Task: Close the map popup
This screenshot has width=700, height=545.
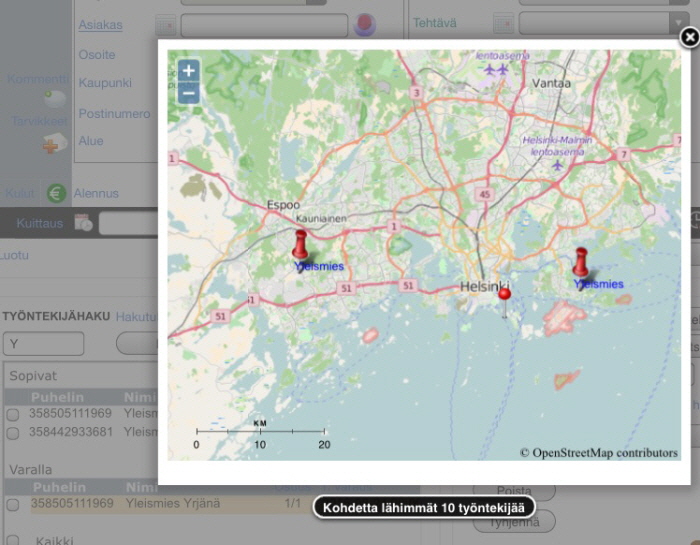Action: click(689, 38)
